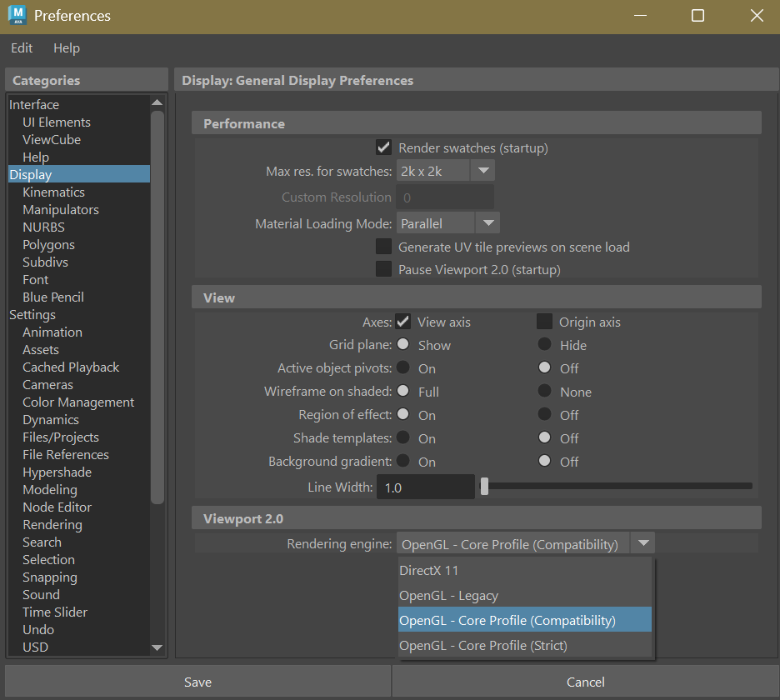Toggle the View axis checkbox

[403, 322]
